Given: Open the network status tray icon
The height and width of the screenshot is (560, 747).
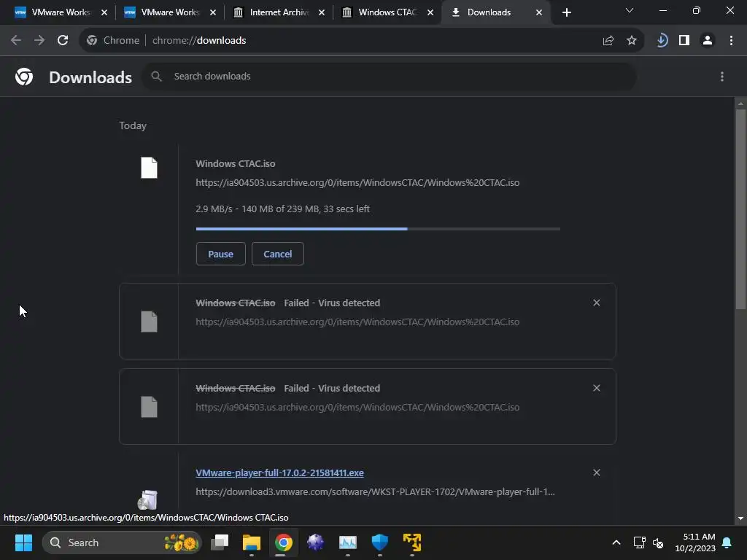Looking at the screenshot, I should pos(639,542).
